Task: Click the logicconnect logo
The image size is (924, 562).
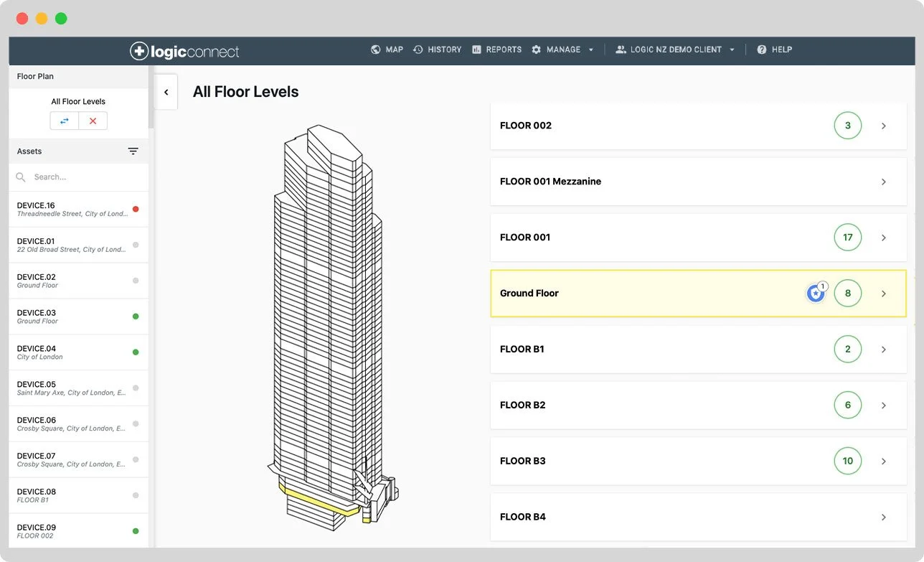Action: click(x=184, y=51)
